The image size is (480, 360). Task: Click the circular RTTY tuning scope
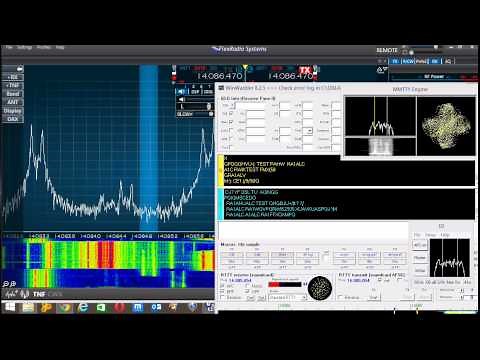coord(320,288)
